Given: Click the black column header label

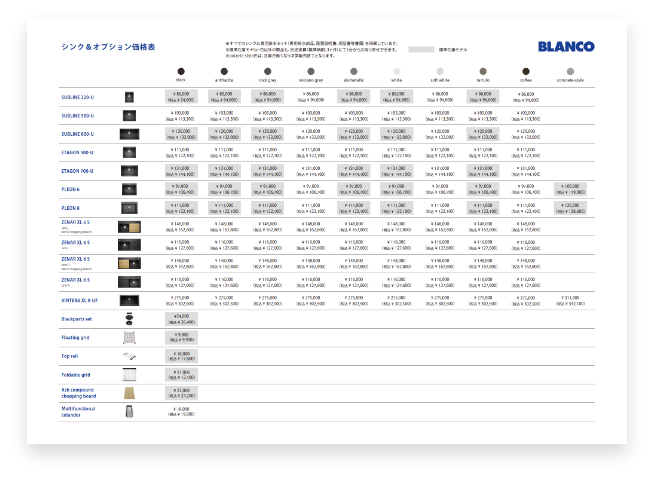Looking at the screenshot, I should pos(181,80).
